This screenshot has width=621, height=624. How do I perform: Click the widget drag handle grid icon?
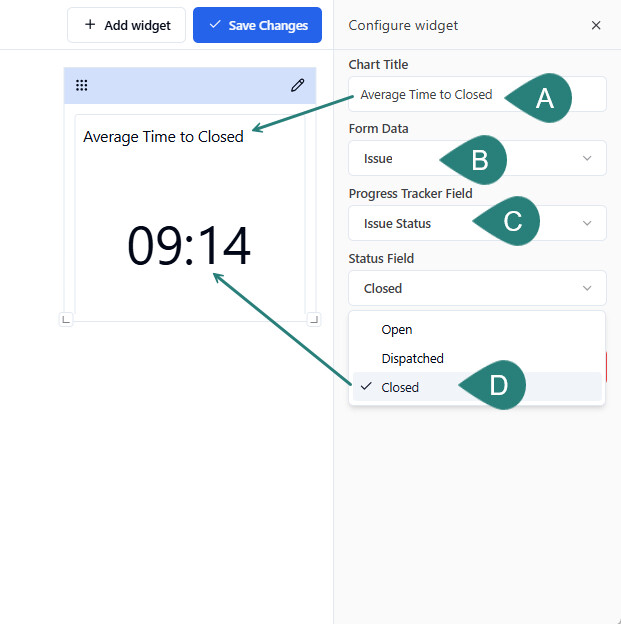click(x=82, y=85)
